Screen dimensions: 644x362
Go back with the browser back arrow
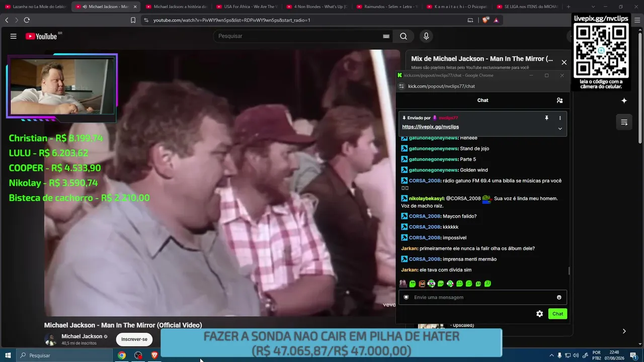click(7, 20)
